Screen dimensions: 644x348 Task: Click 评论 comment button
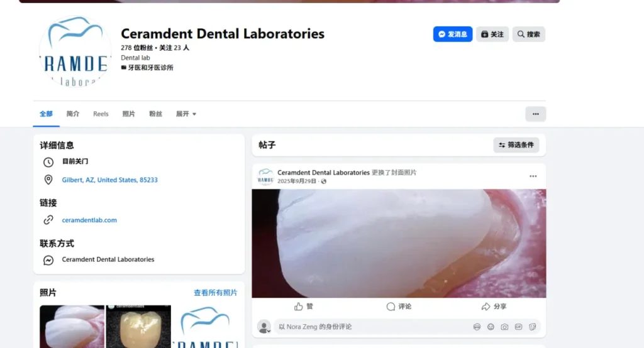pyautogui.click(x=399, y=307)
